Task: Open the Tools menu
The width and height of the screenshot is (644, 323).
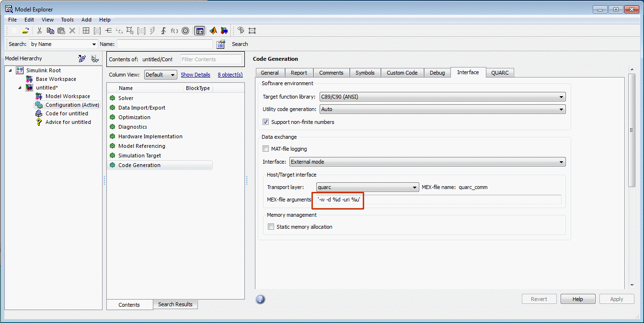Action: [x=67, y=20]
